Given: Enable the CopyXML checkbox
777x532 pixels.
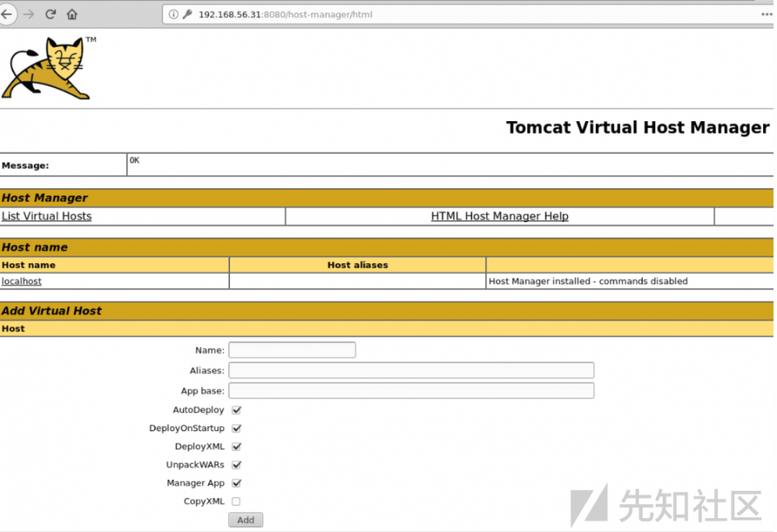Looking at the screenshot, I should pos(236,501).
